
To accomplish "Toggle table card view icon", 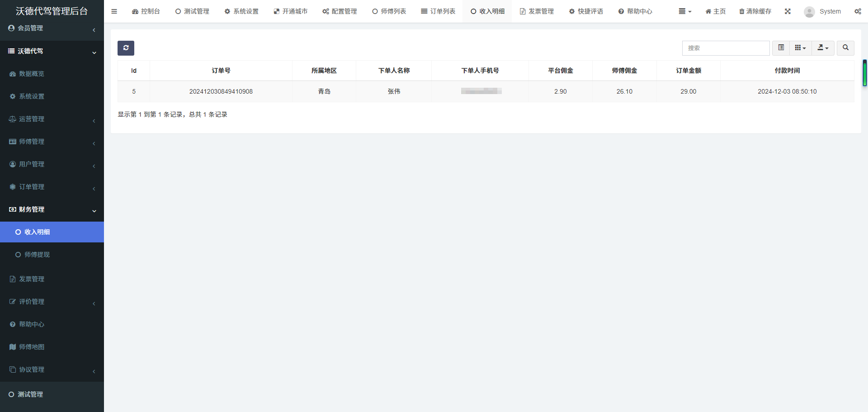I will point(781,48).
